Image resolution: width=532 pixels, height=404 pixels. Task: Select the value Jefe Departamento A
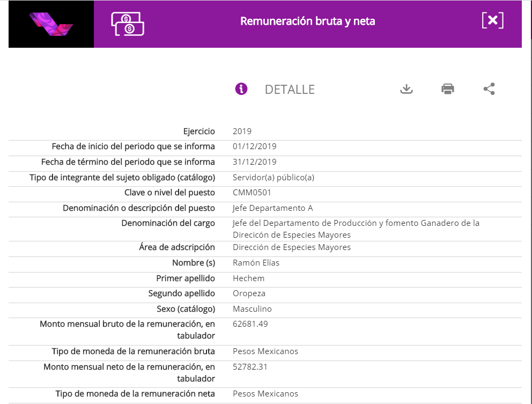[x=273, y=208]
